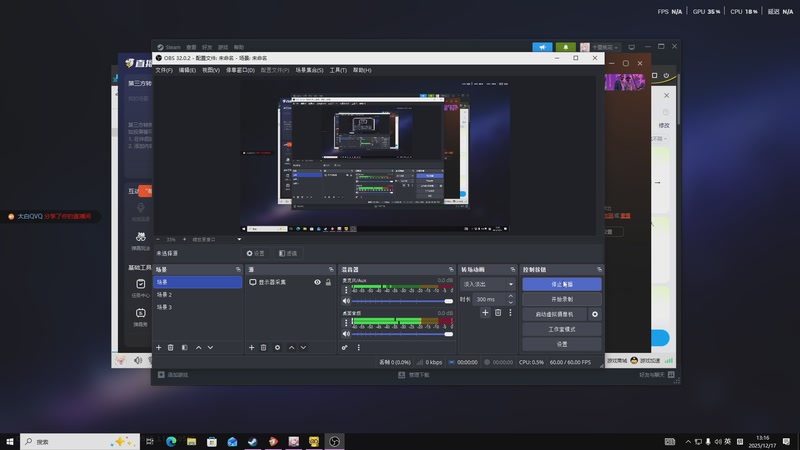This screenshot has height=450, width=800.
Task: Open Tools menu in OBS
Action: point(338,70)
